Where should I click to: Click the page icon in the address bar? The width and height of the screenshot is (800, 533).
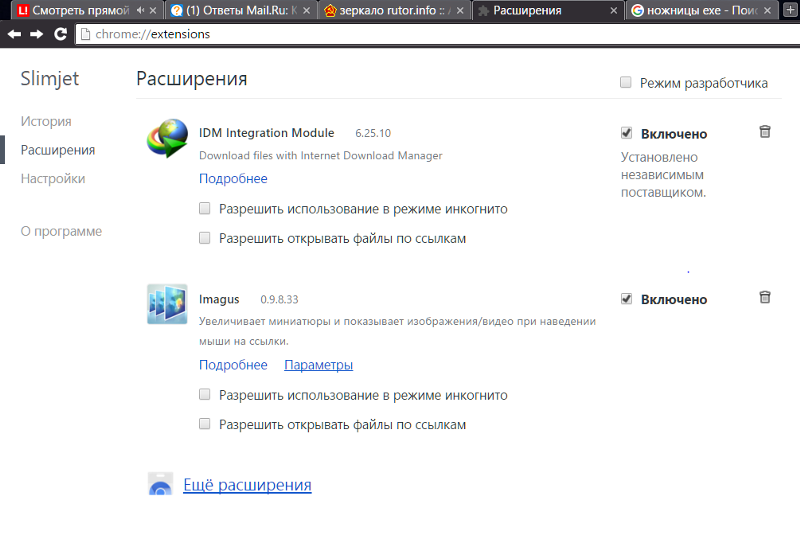click(x=86, y=34)
